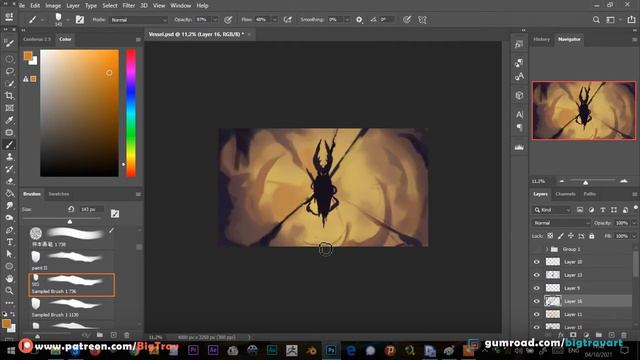Select the Eraser tool
640x360 pixels.
coord(9,181)
